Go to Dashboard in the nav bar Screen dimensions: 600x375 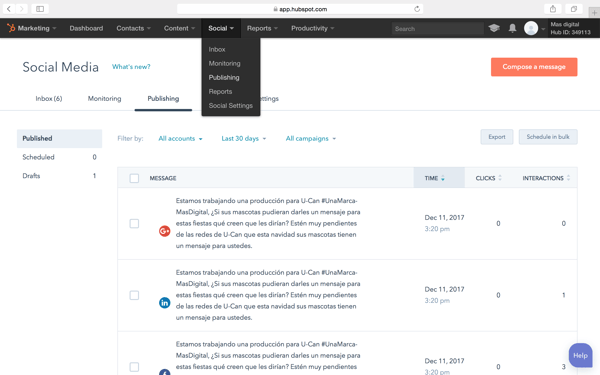[x=86, y=28]
